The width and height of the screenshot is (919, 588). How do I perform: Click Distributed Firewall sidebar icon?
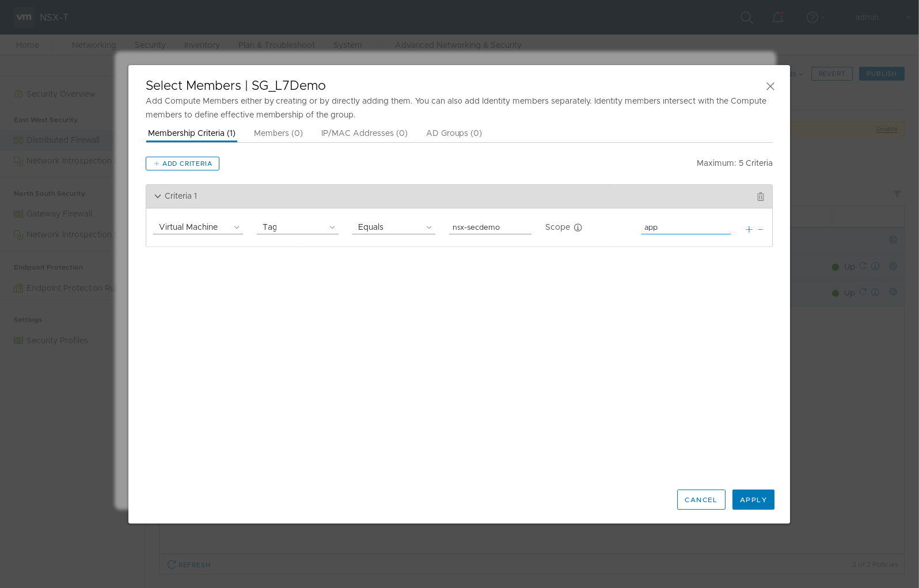tap(18, 140)
